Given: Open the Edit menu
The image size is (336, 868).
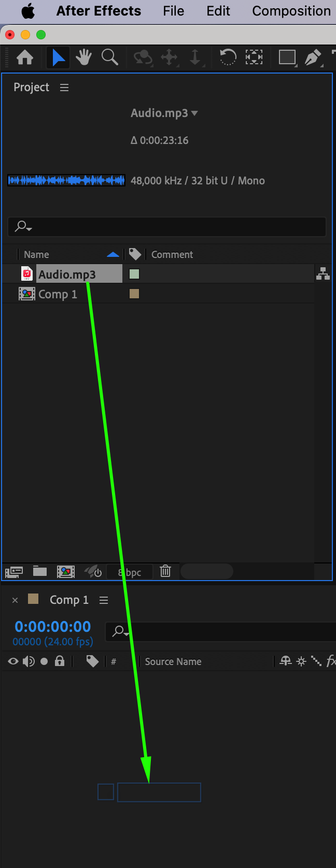Looking at the screenshot, I should tap(218, 11).
